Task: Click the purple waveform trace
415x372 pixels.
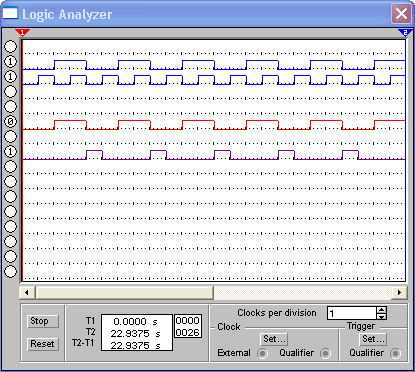Action: 214,155
